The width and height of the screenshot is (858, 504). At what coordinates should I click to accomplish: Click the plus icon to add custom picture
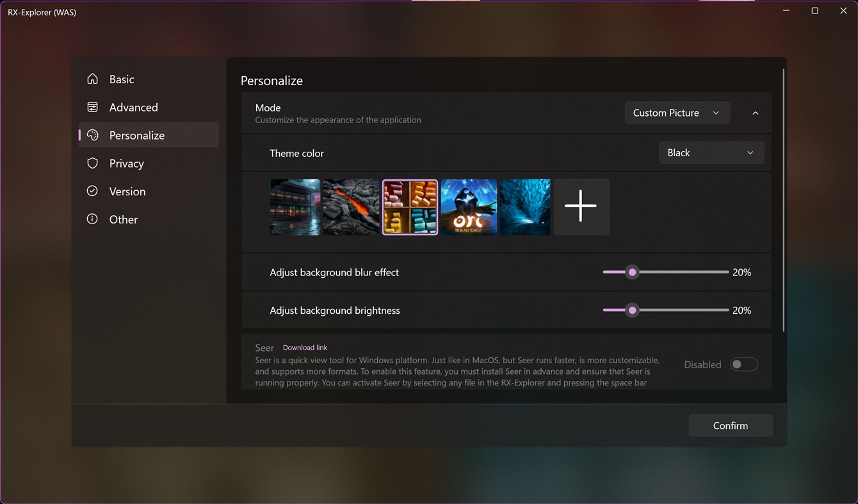click(x=581, y=206)
